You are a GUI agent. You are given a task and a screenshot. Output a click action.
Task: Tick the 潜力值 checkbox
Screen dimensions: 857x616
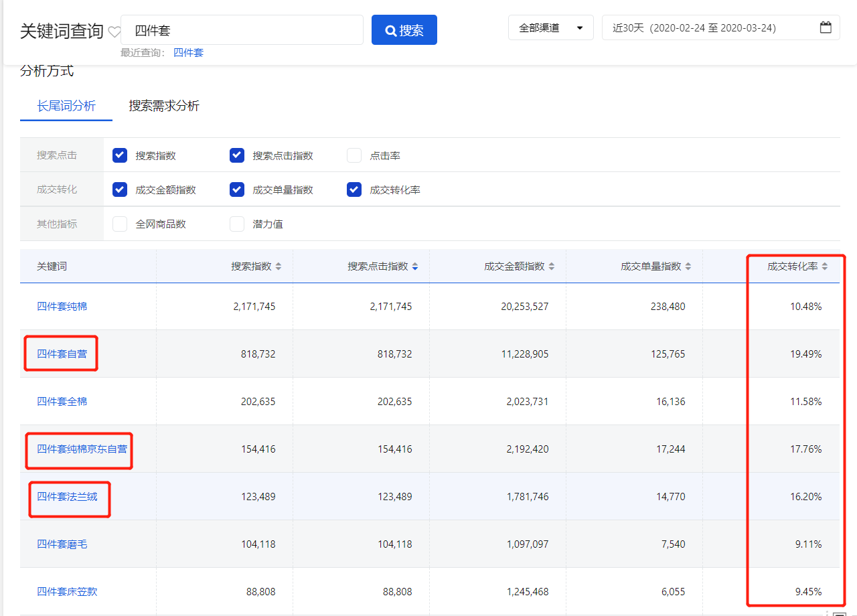(x=237, y=224)
